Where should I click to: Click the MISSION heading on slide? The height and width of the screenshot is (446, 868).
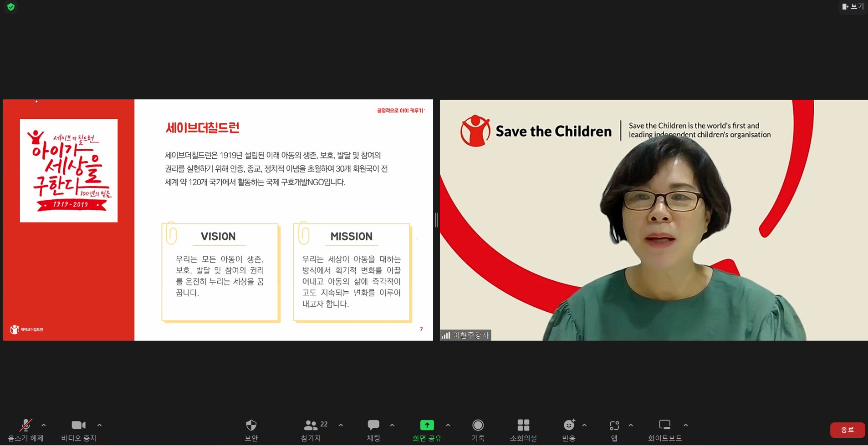point(352,236)
